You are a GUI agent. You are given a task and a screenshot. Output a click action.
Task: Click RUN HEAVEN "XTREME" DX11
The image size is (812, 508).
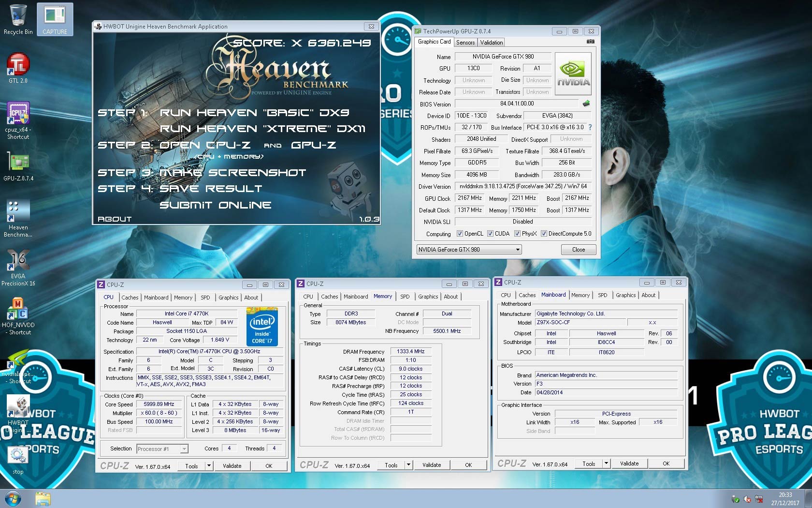(262, 129)
